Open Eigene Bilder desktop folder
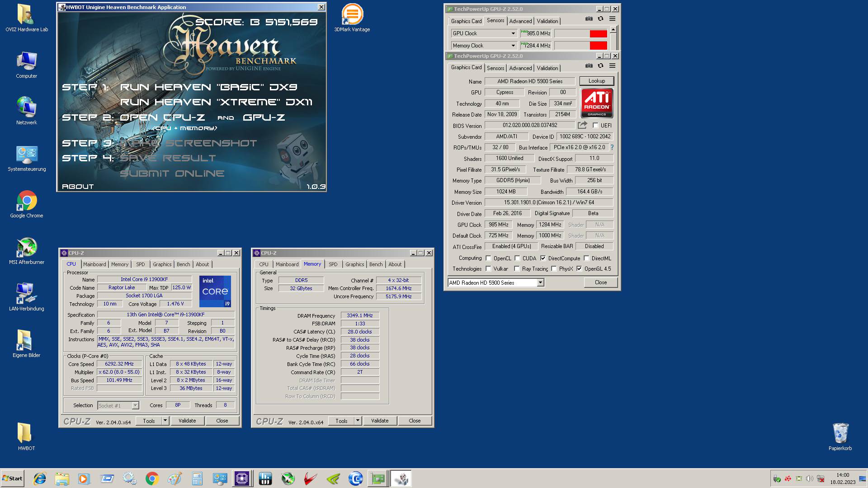 (27, 343)
